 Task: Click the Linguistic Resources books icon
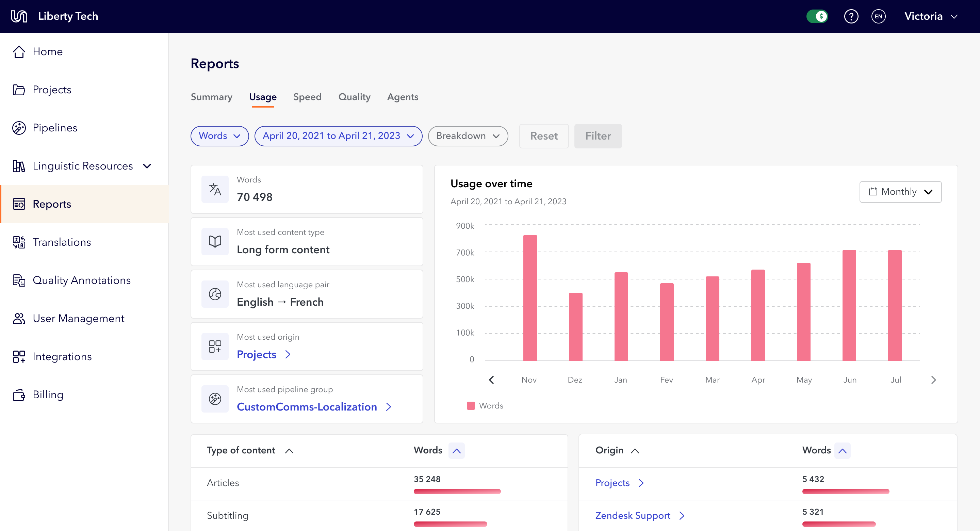click(19, 165)
